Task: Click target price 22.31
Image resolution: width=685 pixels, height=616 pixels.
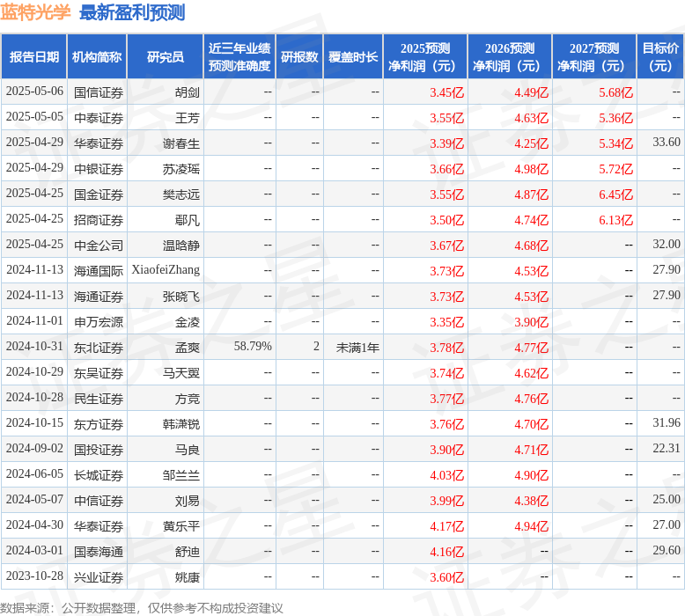Action: coord(667,448)
